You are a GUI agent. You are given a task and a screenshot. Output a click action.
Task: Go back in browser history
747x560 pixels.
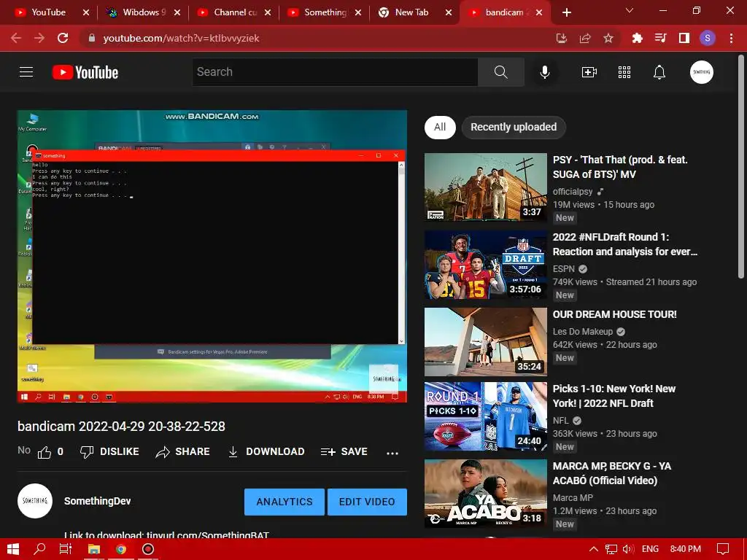(16, 38)
